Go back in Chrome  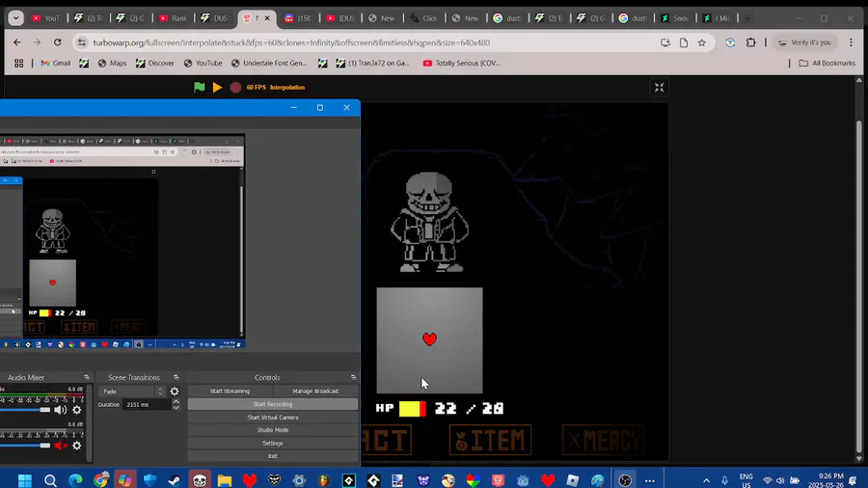point(17,42)
